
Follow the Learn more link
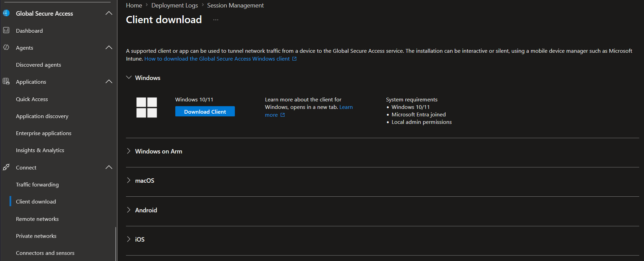tap(346, 107)
